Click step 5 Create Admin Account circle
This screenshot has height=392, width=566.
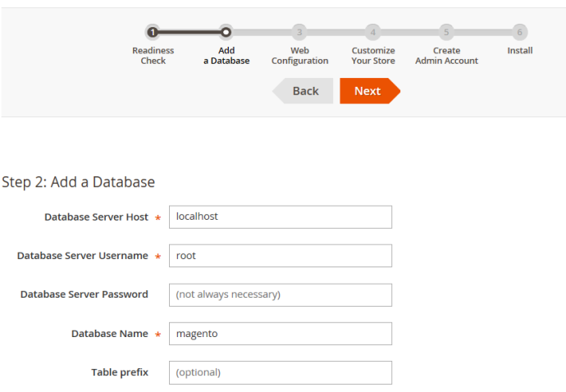click(446, 32)
